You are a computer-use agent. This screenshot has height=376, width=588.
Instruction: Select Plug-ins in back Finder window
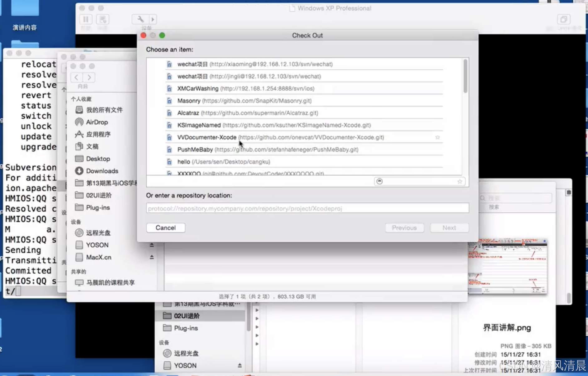(x=180, y=328)
